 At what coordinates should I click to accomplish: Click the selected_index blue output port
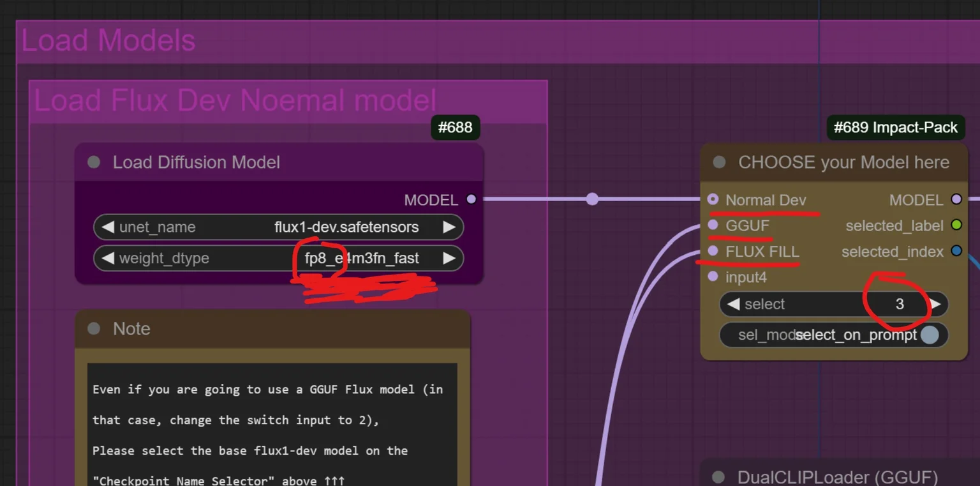[x=956, y=251]
